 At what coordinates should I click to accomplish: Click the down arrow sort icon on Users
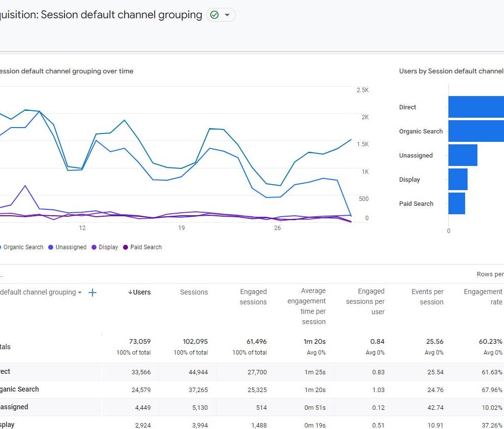click(130, 292)
